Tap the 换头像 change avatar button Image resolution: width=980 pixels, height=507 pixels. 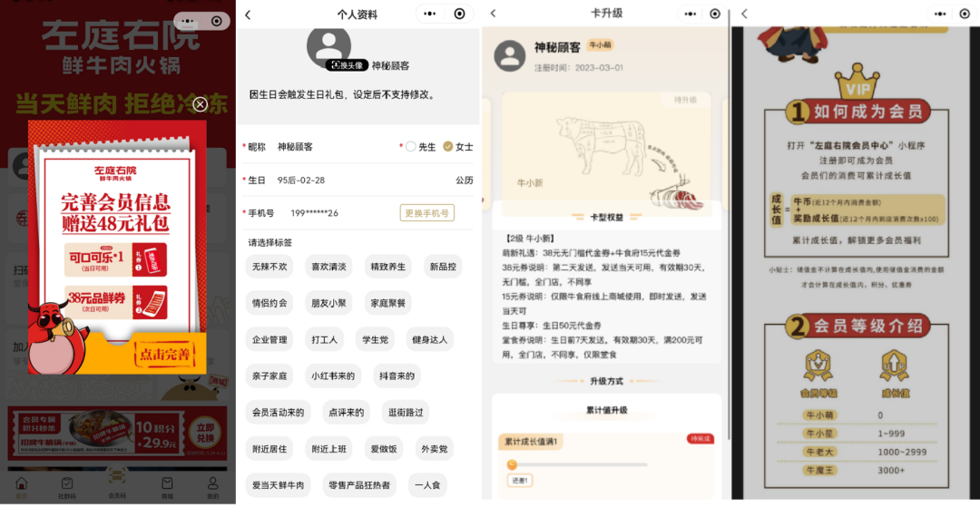[x=347, y=65]
